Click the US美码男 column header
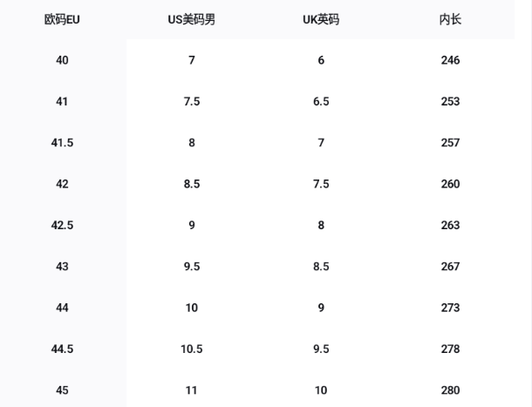 [192, 19]
